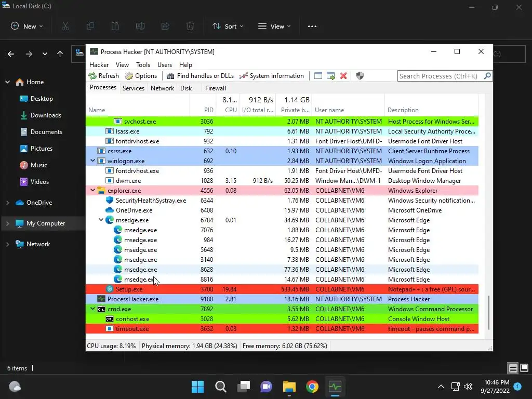This screenshot has height=399, width=532.
Task: Open Google Chrome from the taskbar
Action: click(x=312, y=387)
